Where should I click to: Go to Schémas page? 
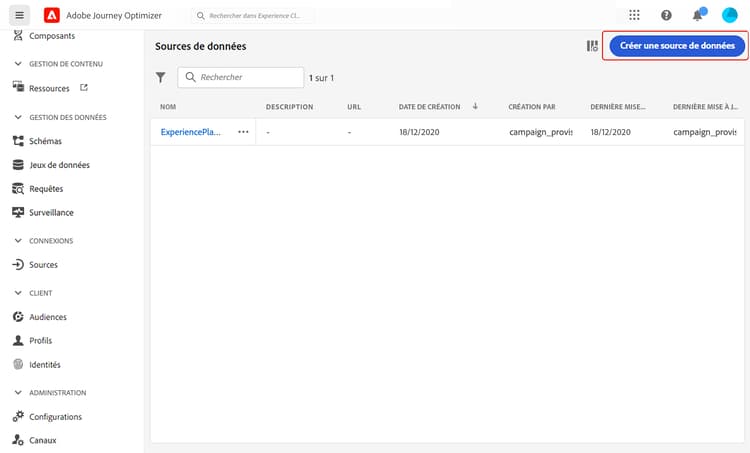click(x=45, y=141)
